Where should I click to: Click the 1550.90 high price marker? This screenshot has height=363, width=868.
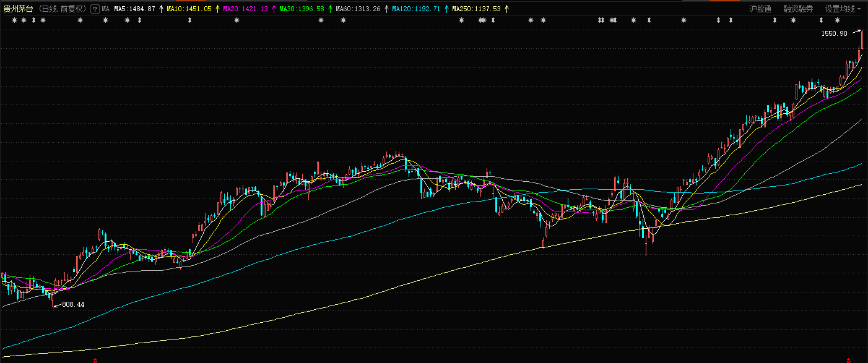[834, 33]
